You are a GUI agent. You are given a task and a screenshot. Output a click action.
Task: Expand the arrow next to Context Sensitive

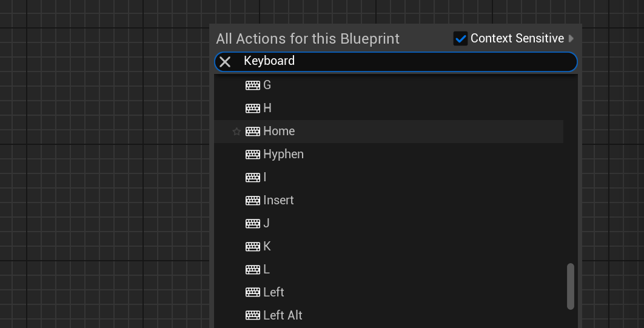click(571, 39)
